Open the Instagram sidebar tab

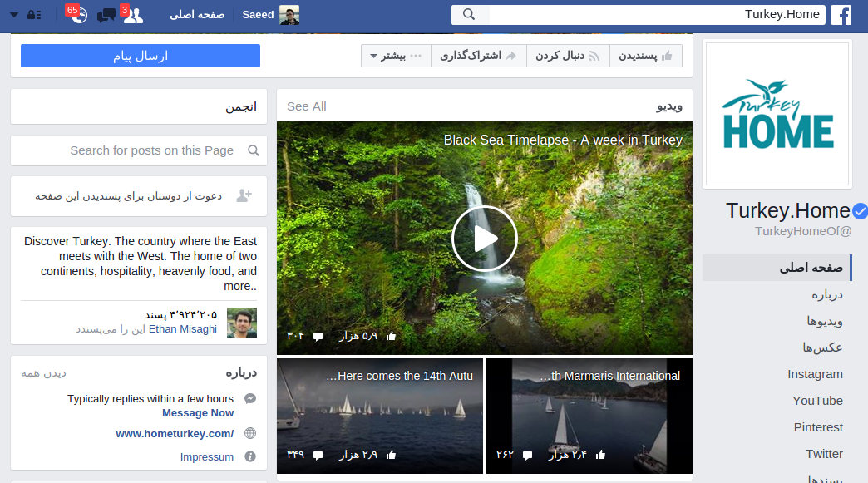(x=815, y=374)
